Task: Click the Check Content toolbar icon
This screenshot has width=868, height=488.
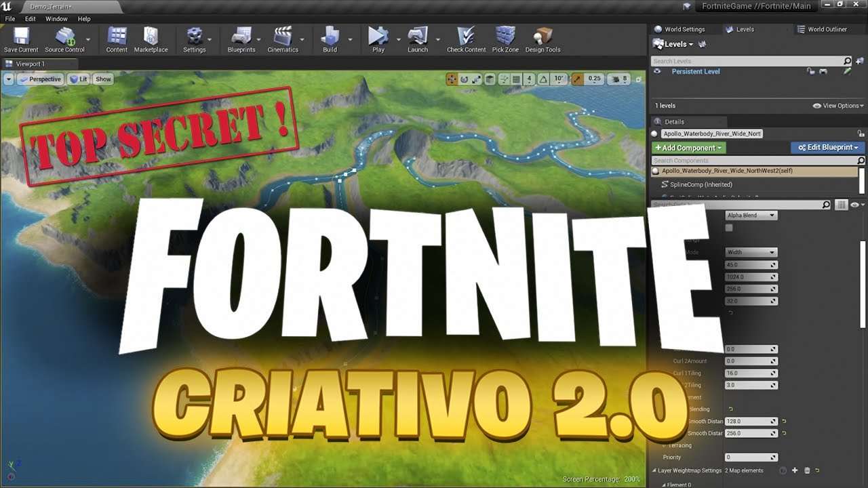Action: pos(466,39)
